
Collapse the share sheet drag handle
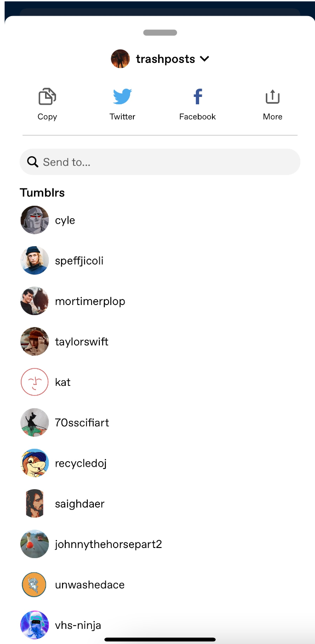click(x=160, y=33)
